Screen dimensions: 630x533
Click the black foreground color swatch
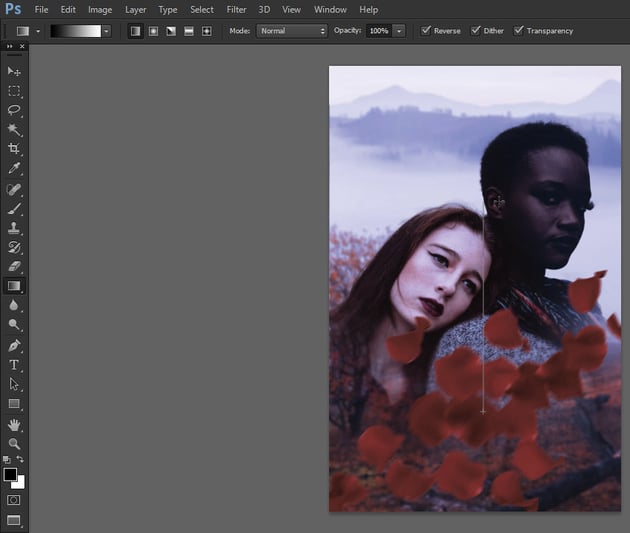click(x=10, y=474)
